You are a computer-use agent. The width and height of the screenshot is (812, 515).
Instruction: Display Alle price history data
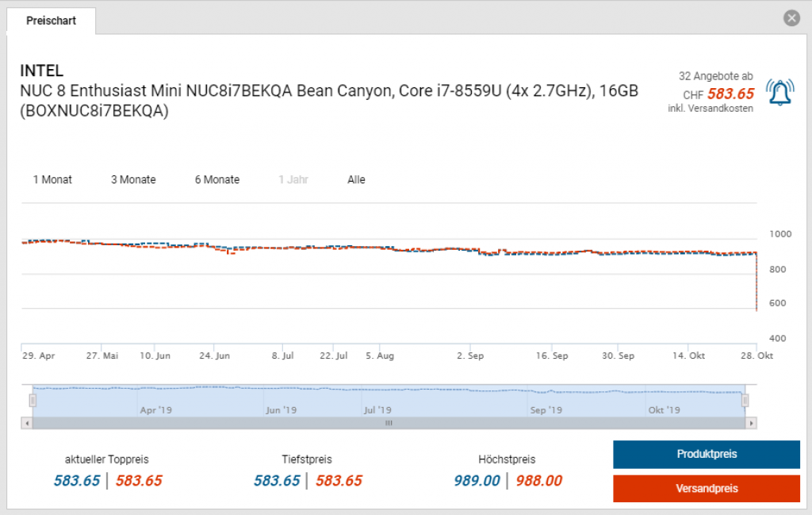pyautogui.click(x=356, y=179)
